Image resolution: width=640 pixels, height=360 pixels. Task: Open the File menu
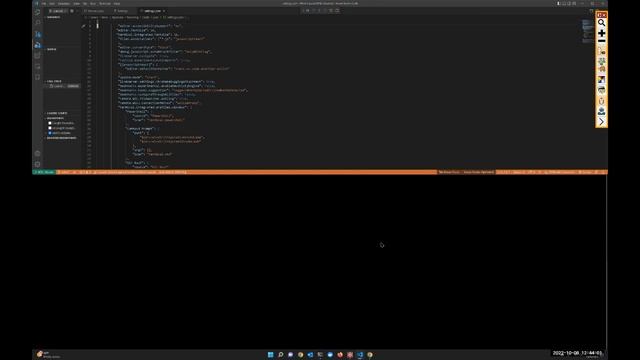click(x=44, y=4)
